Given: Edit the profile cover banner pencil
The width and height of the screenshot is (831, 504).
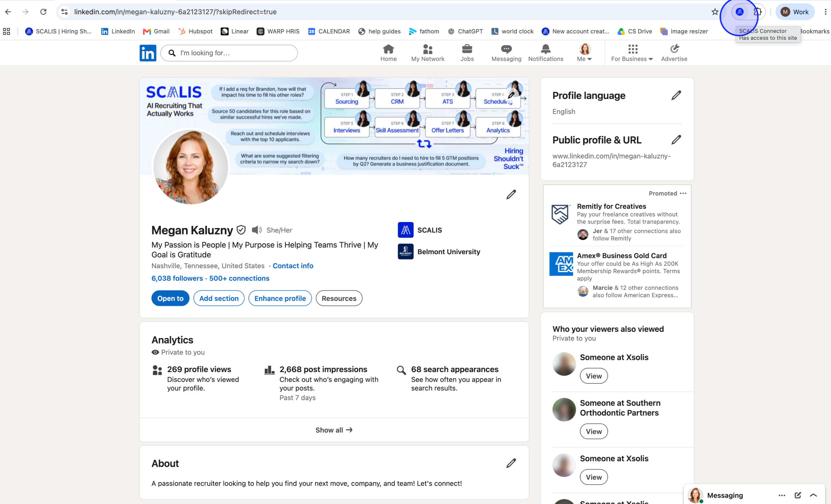Looking at the screenshot, I should click(511, 95).
